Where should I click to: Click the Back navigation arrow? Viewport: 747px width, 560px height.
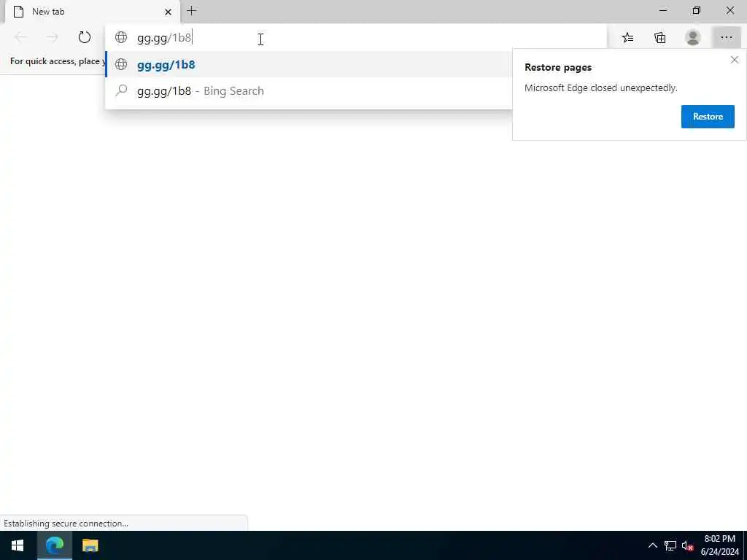[20, 37]
